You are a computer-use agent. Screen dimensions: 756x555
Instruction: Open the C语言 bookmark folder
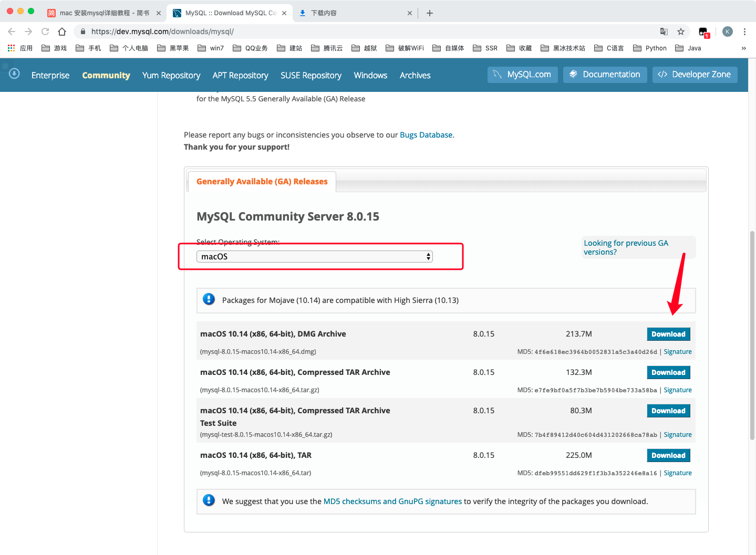[x=609, y=48]
